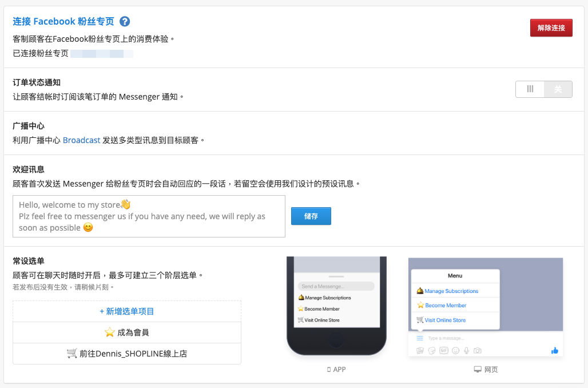Click the shopping cart icon beside 前往Dennis_SHOPLINE
Image resolution: width=588 pixels, height=388 pixels.
[71, 353]
